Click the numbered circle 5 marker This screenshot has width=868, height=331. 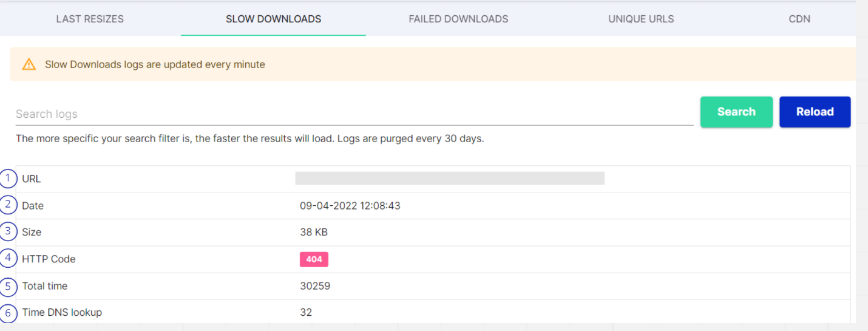coord(8,285)
